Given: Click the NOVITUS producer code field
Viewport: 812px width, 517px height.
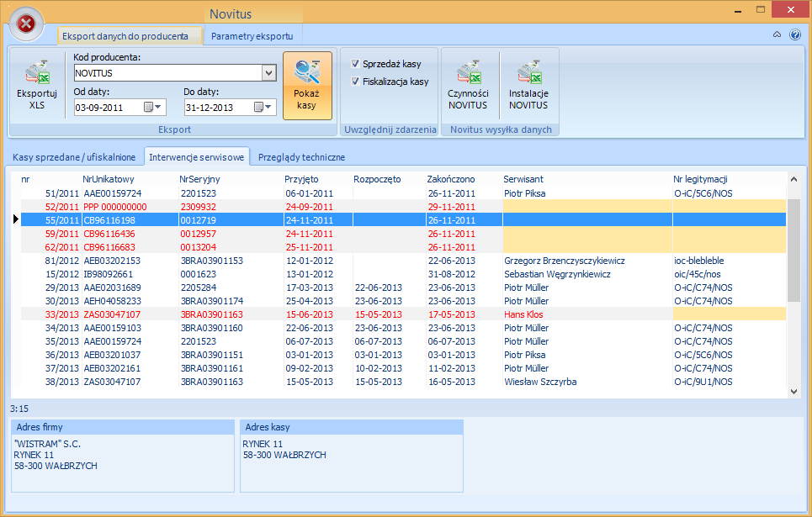Looking at the screenshot, I should (x=168, y=73).
